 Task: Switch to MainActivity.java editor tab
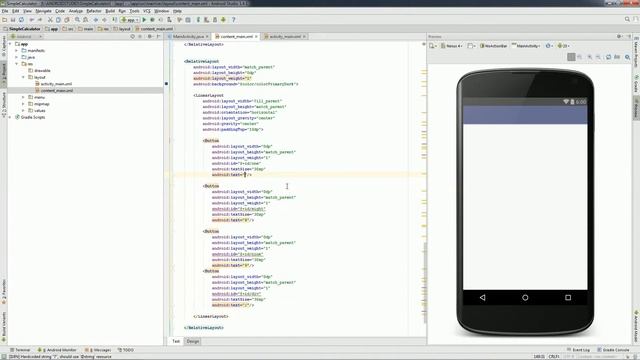tap(188, 36)
